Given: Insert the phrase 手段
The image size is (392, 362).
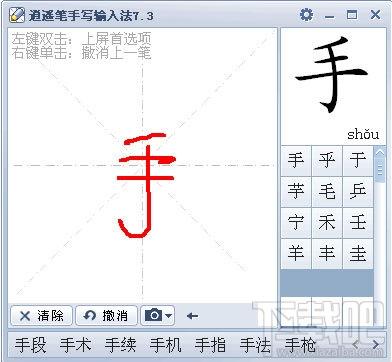Looking at the screenshot, I should coord(30,345).
